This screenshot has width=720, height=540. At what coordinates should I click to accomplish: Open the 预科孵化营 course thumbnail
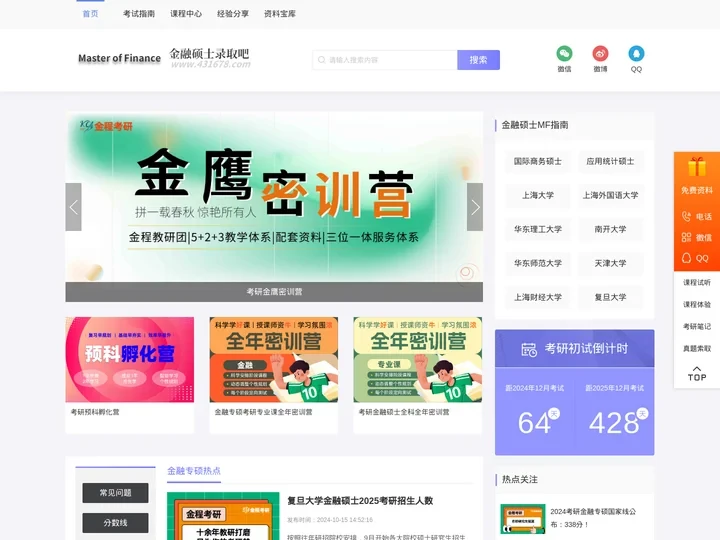point(129,360)
